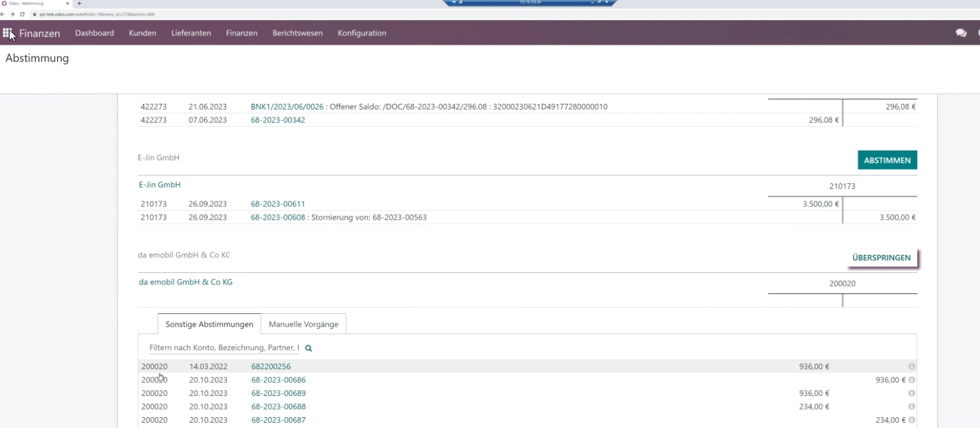Focus the filter by Konto, Bezeichnung field

point(224,348)
